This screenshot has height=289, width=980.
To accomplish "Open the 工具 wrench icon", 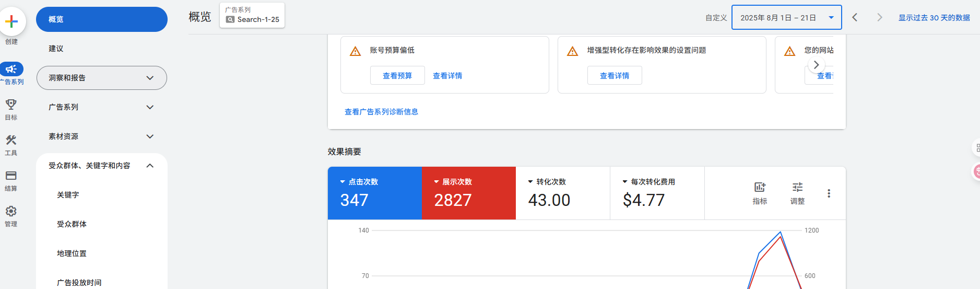I will pyautogui.click(x=11, y=140).
